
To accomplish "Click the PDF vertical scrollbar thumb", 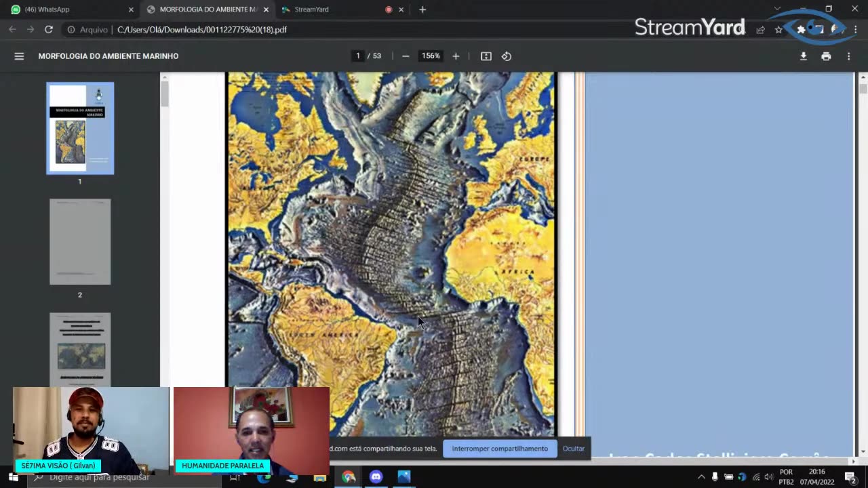I will coord(863,89).
